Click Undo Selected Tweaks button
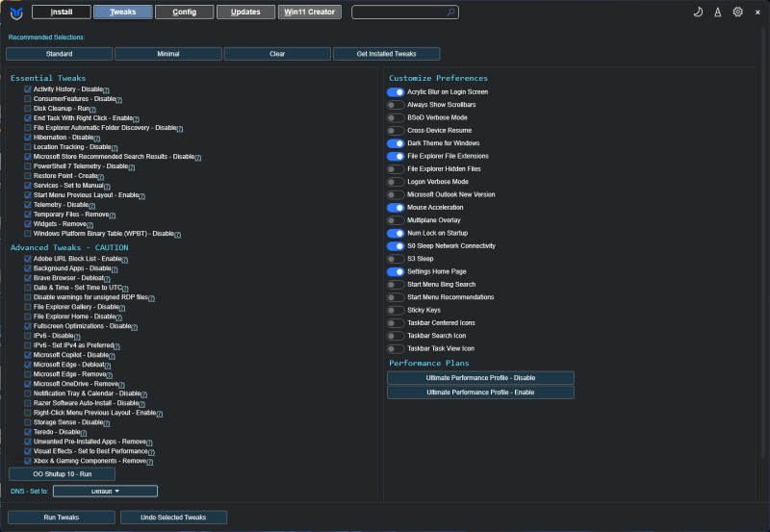The width and height of the screenshot is (770, 532). tap(173, 518)
